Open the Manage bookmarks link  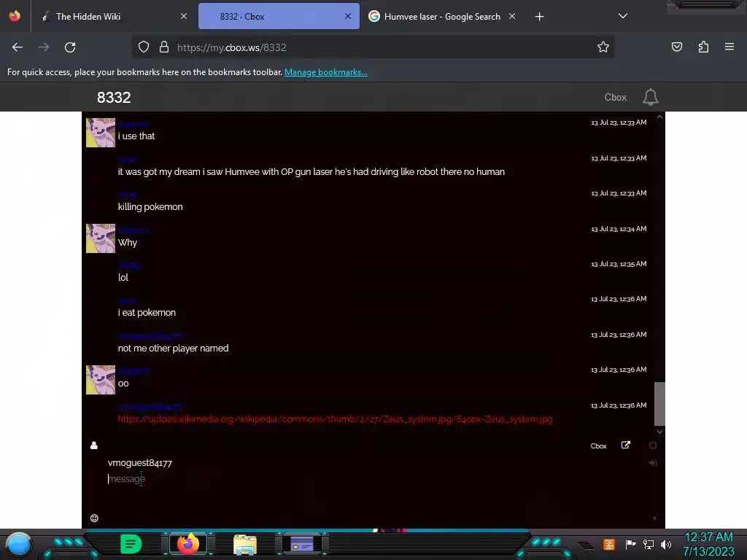point(326,72)
